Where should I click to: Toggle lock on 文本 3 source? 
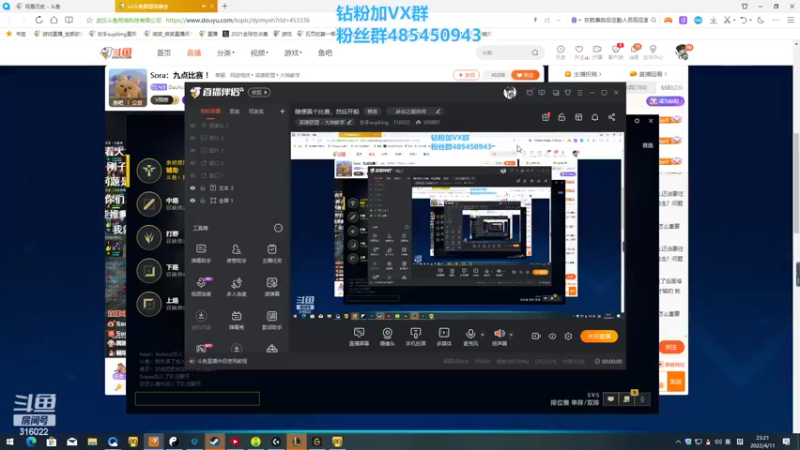coord(203,188)
